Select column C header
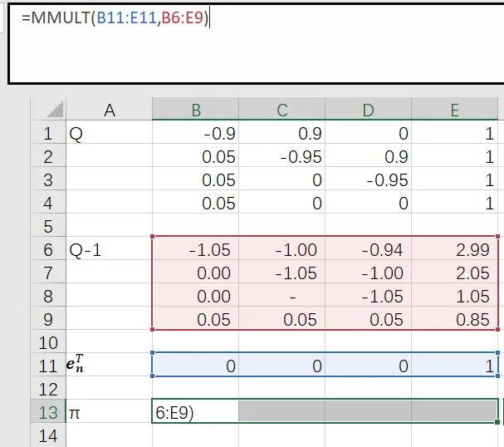 pyautogui.click(x=281, y=110)
